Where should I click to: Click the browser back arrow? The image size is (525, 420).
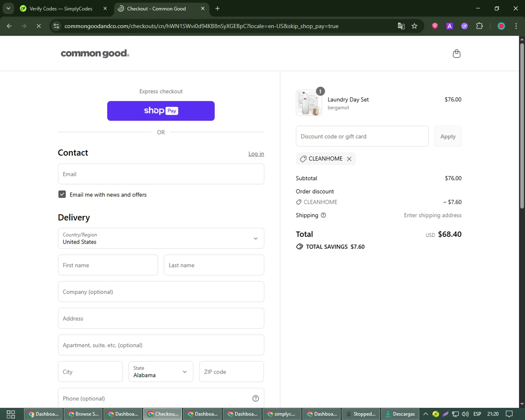tap(9, 26)
